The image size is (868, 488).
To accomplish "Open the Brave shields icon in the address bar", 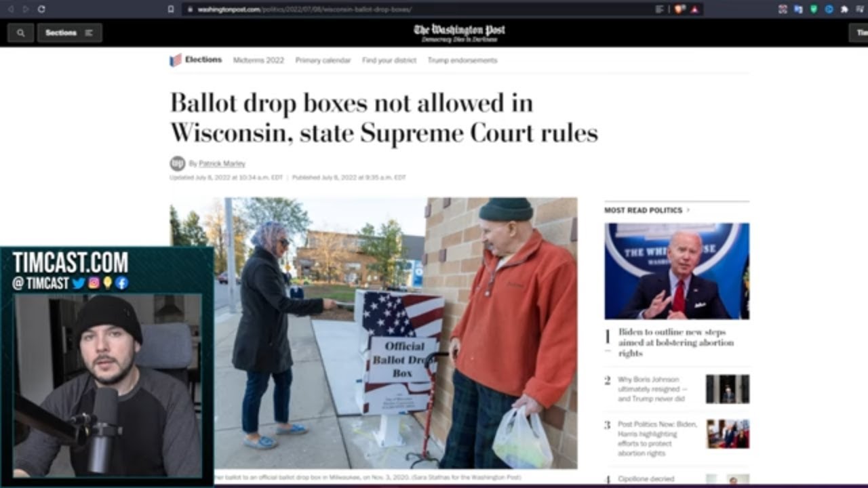I will pos(678,9).
